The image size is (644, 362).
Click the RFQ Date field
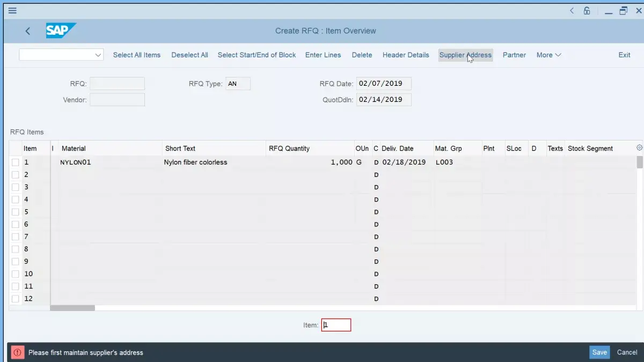pyautogui.click(x=384, y=84)
